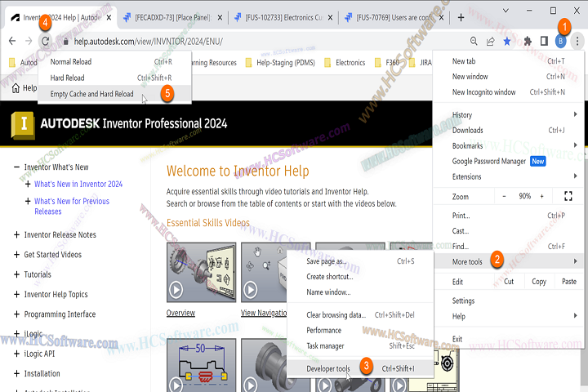Click the Paste button
Screen dimensions: 588x392
(x=569, y=282)
